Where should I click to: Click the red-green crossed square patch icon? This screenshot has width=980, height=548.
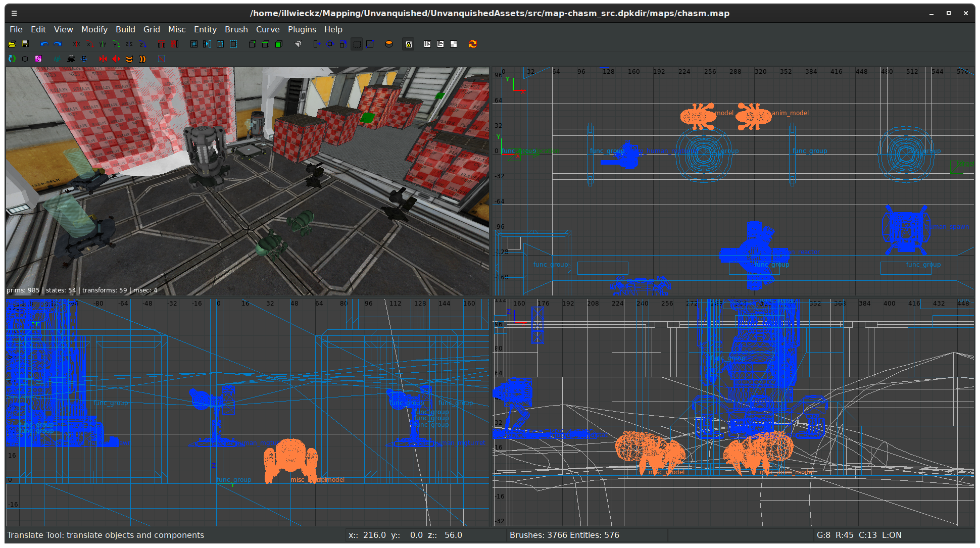162,59
